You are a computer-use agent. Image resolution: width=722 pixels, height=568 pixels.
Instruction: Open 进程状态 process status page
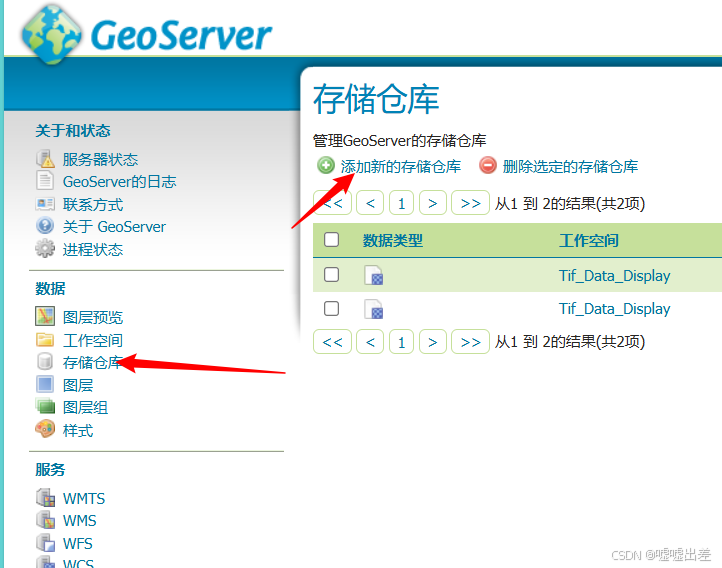(x=93, y=249)
